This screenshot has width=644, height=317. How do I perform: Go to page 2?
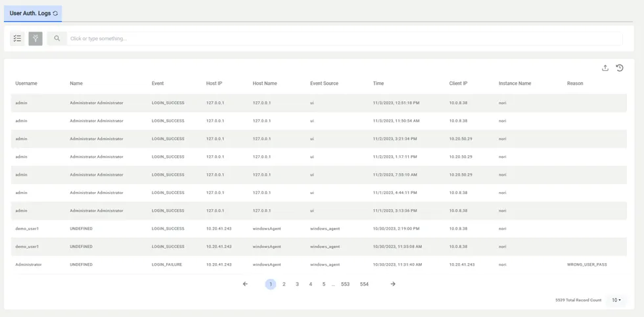pyautogui.click(x=284, y=284)
